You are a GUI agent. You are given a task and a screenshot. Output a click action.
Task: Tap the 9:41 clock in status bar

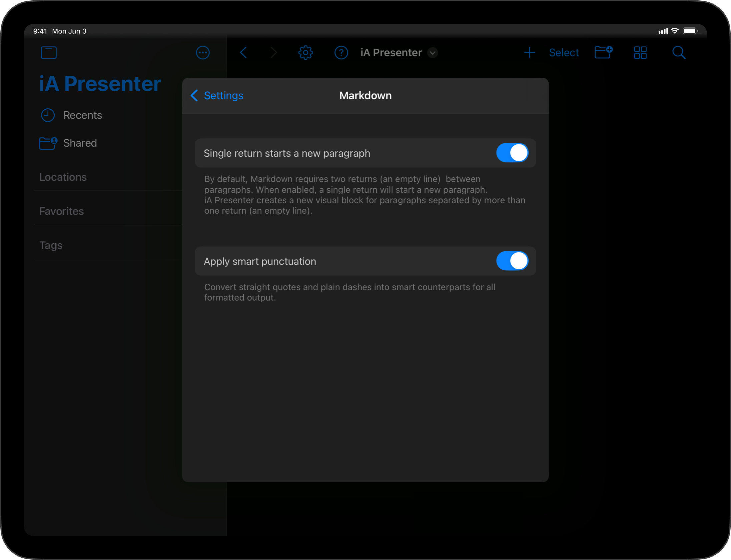tap(40, 31)
